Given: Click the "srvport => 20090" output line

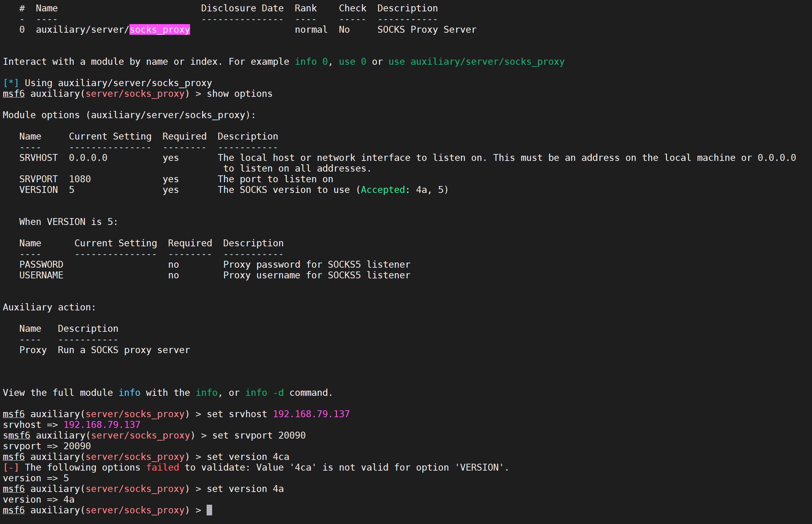Looking at the screenshot, I should 47,446.
